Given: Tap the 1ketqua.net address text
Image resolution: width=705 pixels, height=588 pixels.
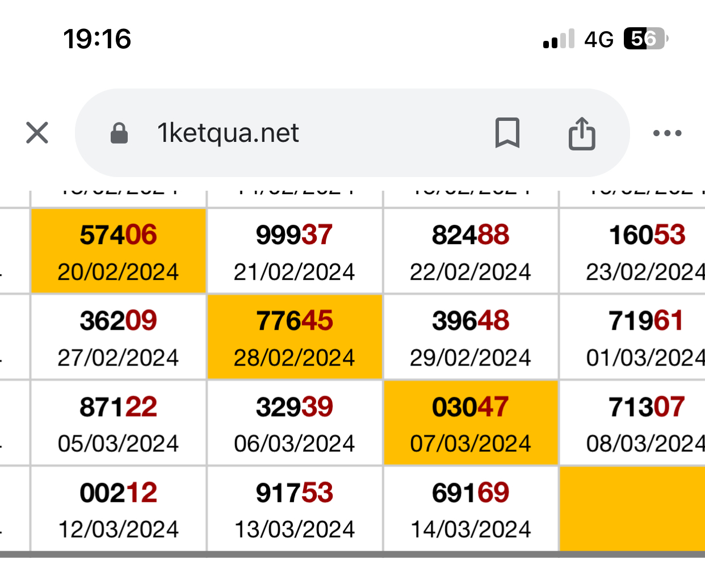Looking at the screenshot, I should tap(228, 133).
